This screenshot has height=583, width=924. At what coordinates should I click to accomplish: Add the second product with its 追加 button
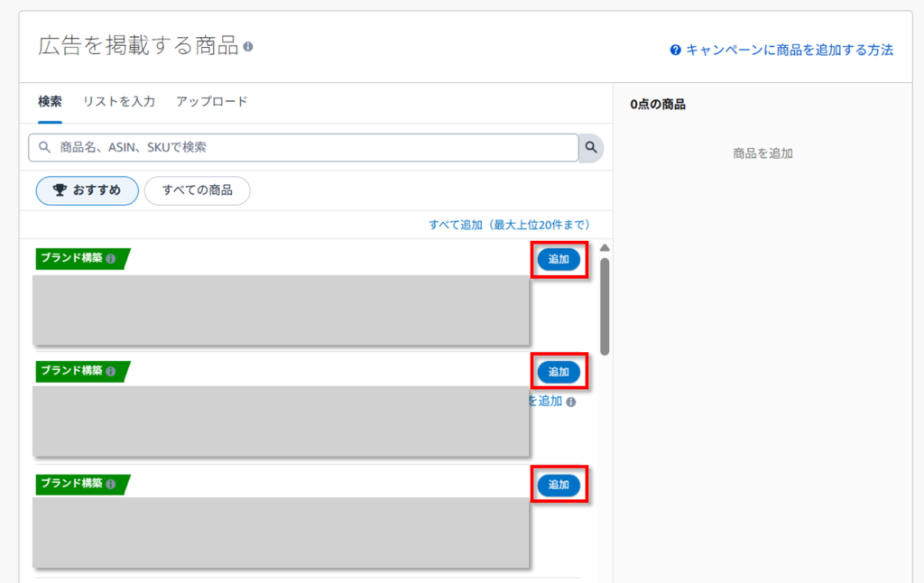pos(559,371)
